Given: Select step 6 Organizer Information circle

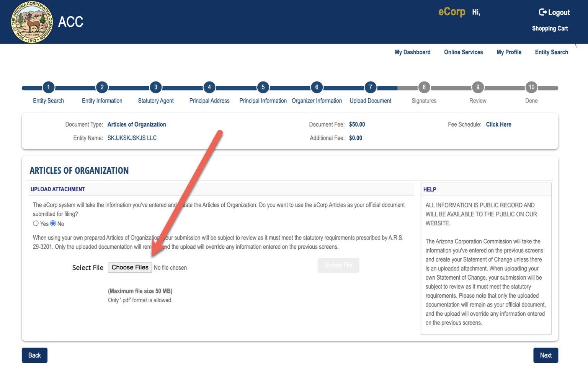Looking at the screenshot, I should click(317, 87).
